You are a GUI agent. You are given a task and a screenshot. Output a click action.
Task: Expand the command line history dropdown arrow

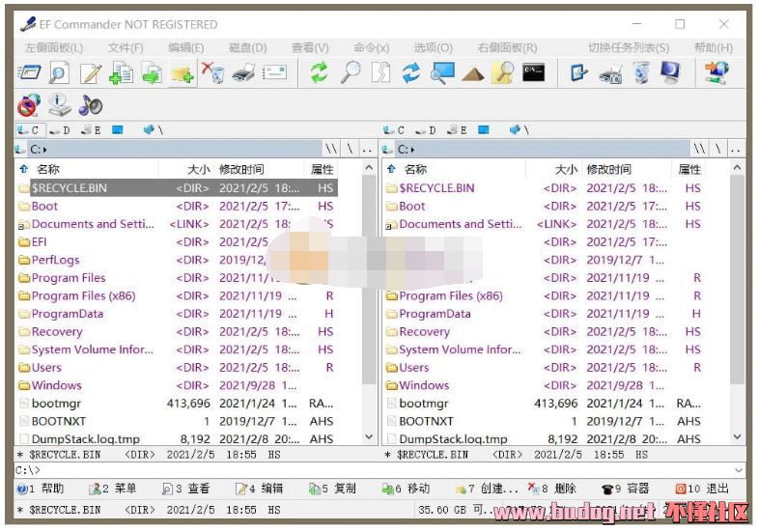pyautogui.click(x=738, y=469)
